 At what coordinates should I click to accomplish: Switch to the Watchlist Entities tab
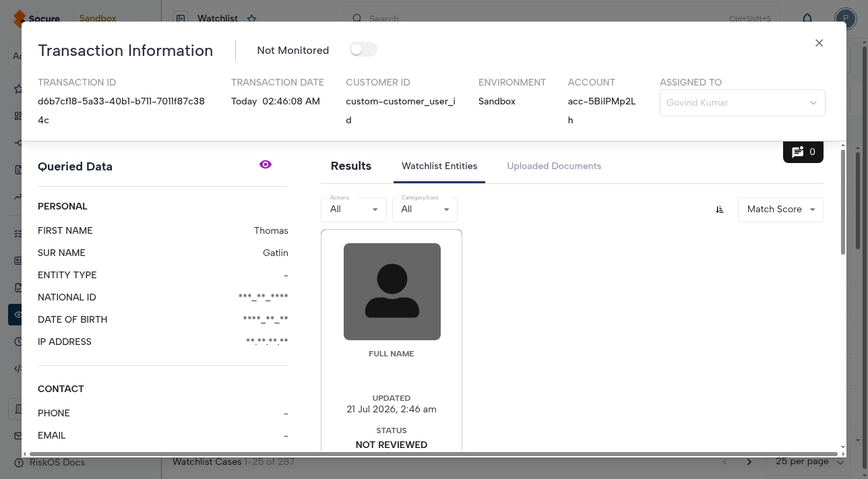pyautogui.click(x=439, y=166)
